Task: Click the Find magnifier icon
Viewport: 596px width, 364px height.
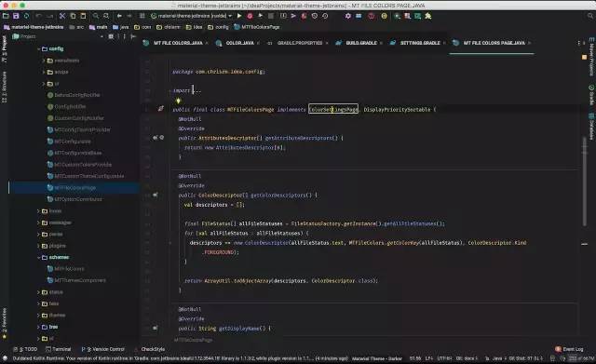Action: (96, 16)
